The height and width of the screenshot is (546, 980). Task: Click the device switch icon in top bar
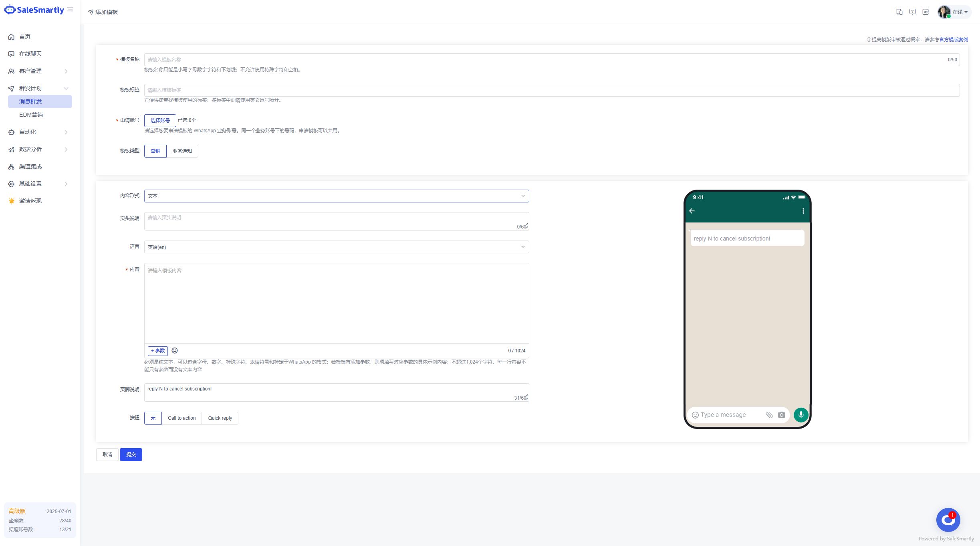click(x=899, y=12)
